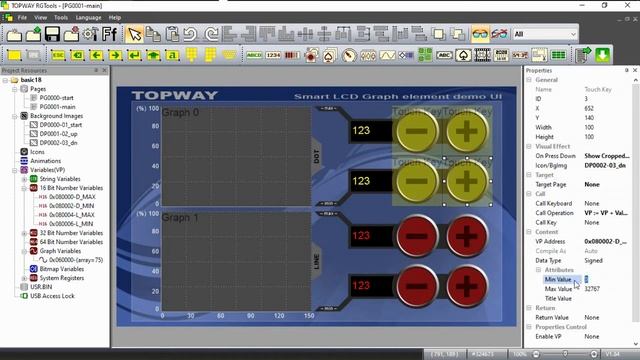The image size is (640, 360).
Task: Select 0x080006-L_MIN variable
Action: [x=71, y=224]
